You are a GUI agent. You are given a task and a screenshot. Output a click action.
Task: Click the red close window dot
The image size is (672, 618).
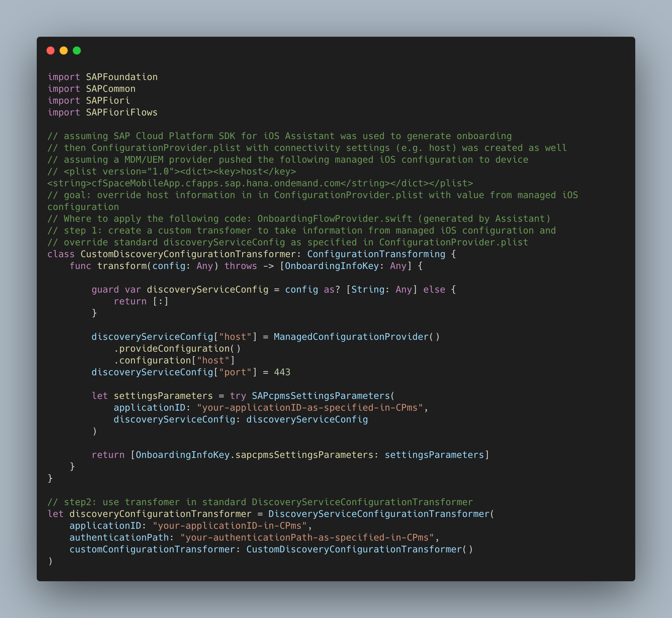[x=51, y=51]
